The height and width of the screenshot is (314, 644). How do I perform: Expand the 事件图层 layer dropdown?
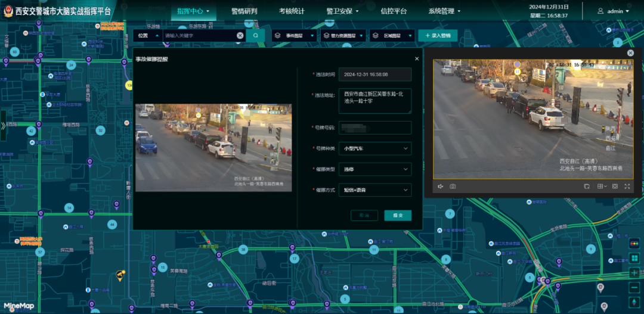[294, 36]
